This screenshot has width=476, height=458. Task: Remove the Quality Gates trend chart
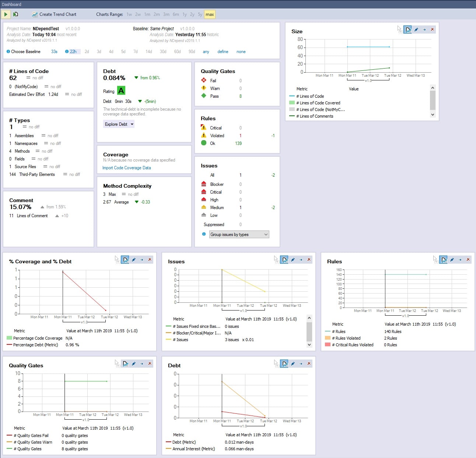click(150, 364)
